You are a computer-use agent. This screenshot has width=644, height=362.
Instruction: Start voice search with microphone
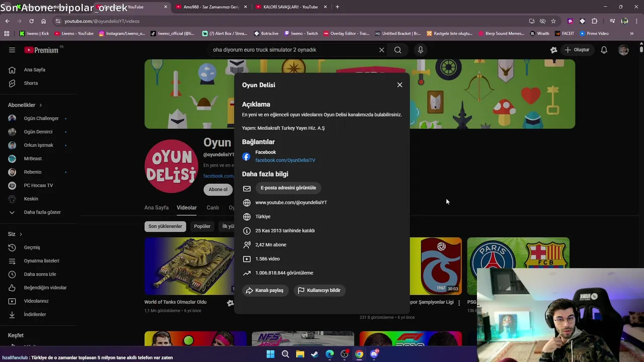(x=420, y=50)
